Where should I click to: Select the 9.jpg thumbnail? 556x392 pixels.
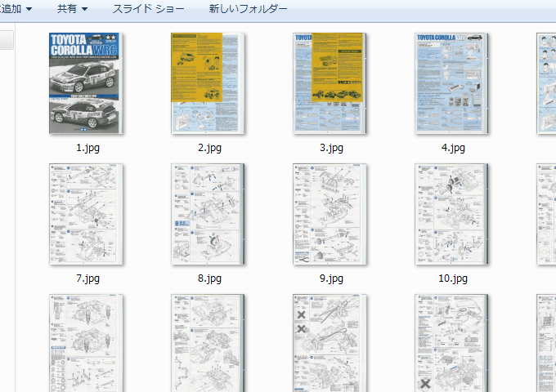pyautogui.click(x=330, y=214)
